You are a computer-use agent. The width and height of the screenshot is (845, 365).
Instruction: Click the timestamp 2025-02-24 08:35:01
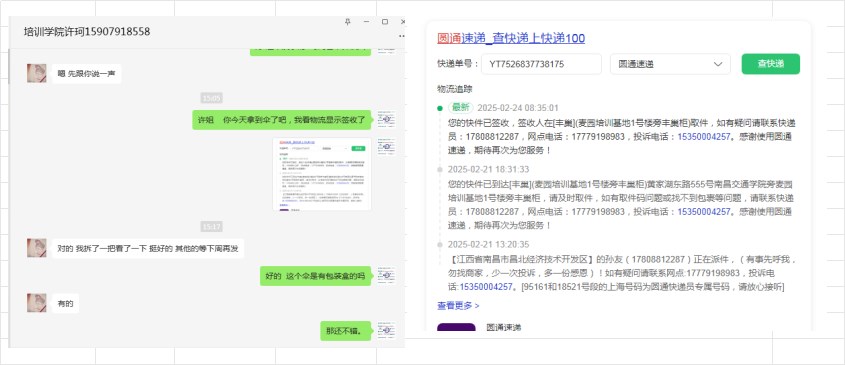518,108
